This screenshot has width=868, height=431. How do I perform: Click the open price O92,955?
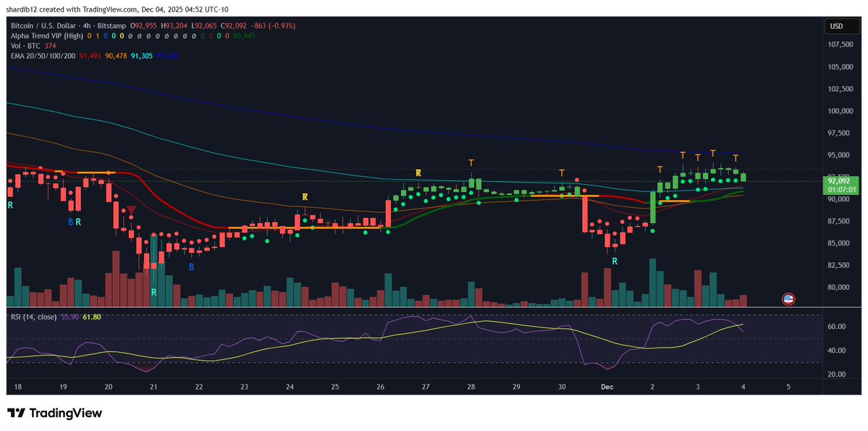[x=143, y=25]
